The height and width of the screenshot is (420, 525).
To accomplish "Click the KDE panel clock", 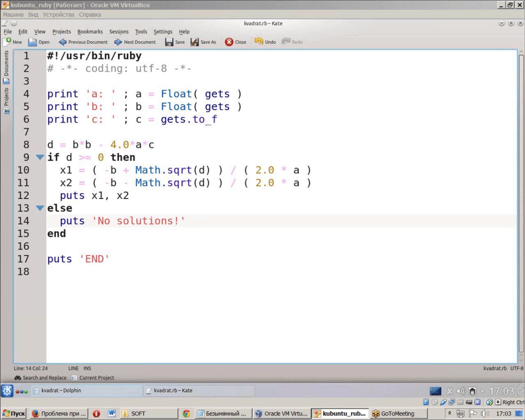I will pyautogui.click(x=501, y=391).
